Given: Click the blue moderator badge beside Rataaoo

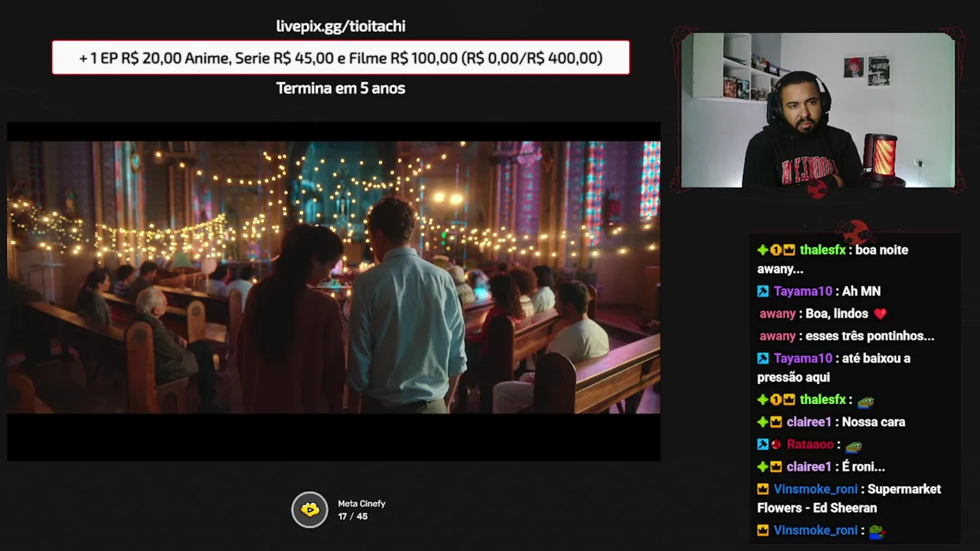Looking at the screenshot, I should point(763,445).
